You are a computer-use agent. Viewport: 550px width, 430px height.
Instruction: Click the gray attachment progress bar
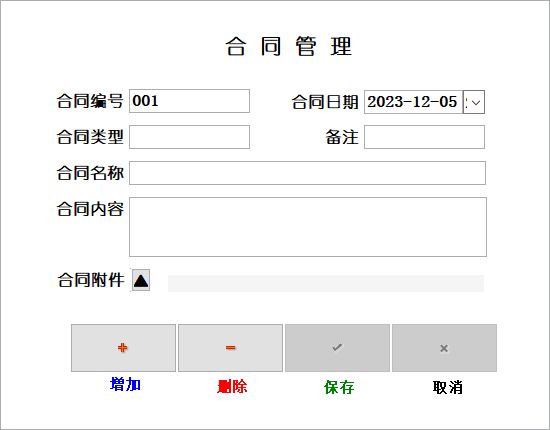tap(326, 283)
